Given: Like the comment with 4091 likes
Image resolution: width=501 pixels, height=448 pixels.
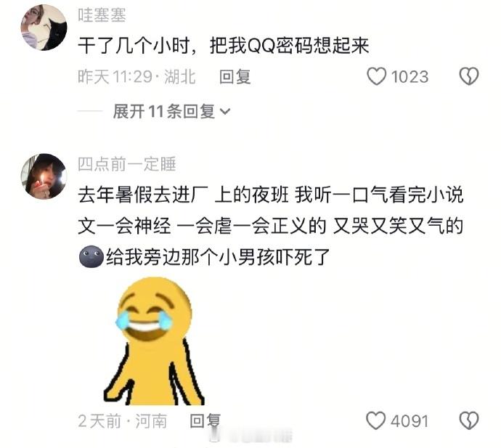Looking at the screenshot, I should click(x=376, y=420).
